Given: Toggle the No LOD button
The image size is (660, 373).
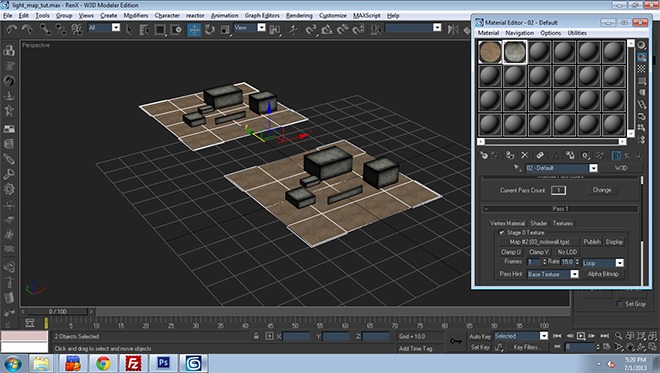Looking at the screenshot, I should pyautogui.click(x=567, y=252).
